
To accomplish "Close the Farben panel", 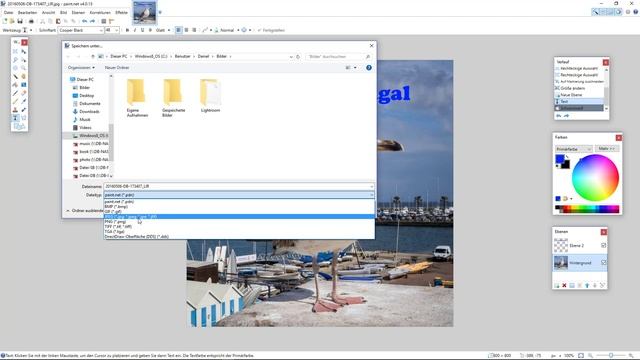I will (619, 138).
